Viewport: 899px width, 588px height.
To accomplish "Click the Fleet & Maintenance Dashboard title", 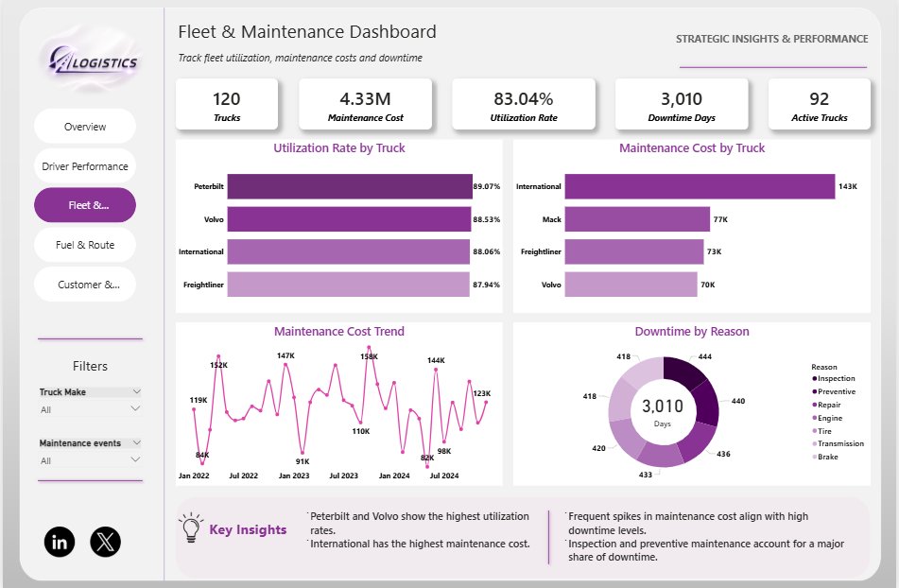I will click(x=306, y=31).
